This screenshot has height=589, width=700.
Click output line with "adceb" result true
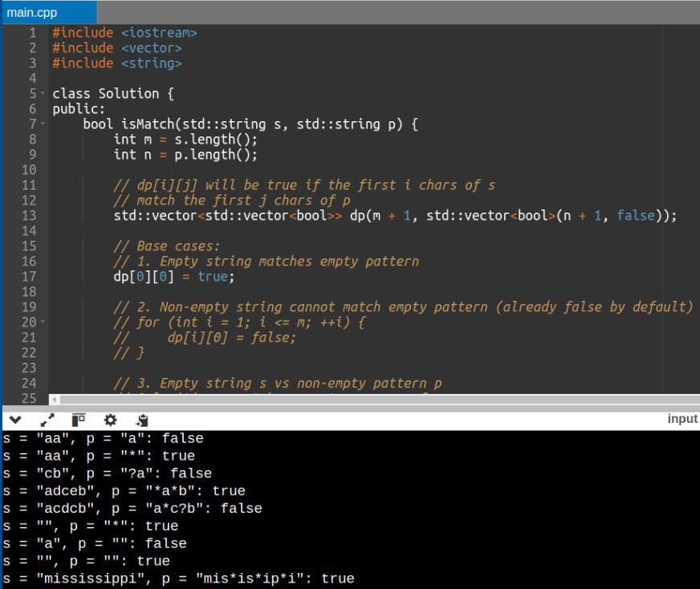coord(124,491)
